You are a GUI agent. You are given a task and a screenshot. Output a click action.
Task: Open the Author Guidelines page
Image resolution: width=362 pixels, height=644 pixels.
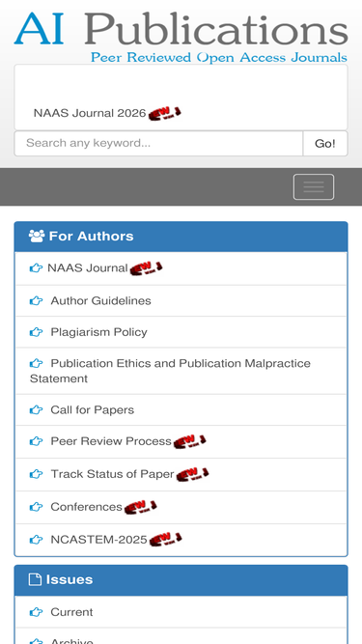(100, 300)
